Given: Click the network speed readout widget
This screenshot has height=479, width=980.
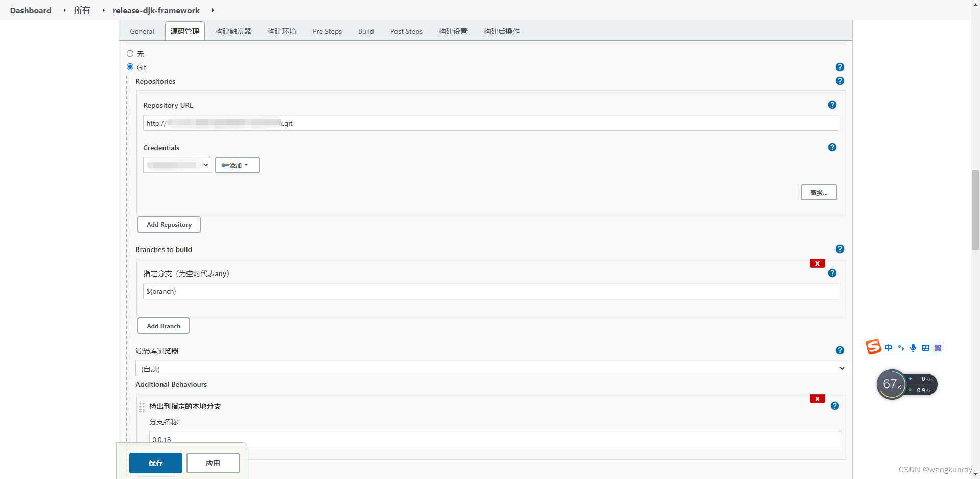Looking at the screenshot, I should tap(923, 384).
